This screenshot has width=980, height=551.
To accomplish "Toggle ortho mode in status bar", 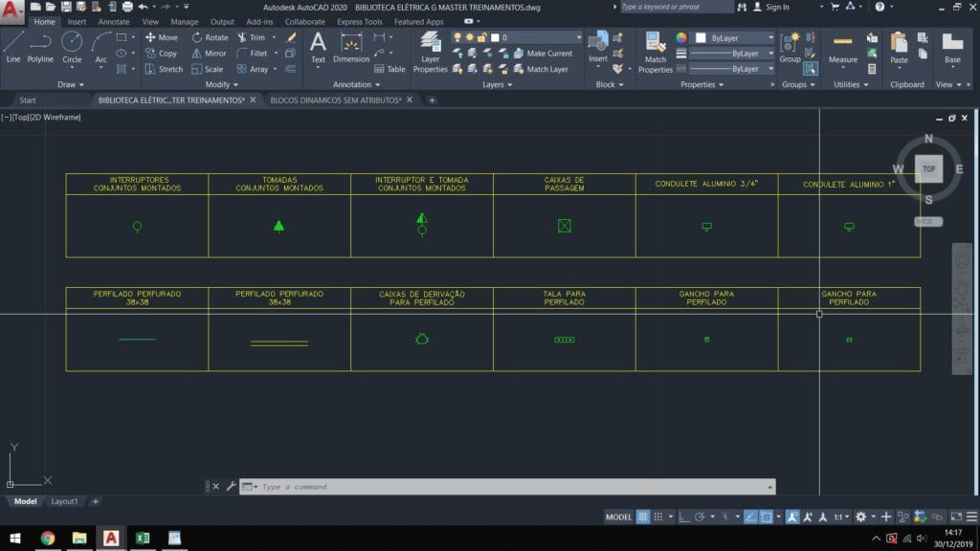I will point(684,517).
